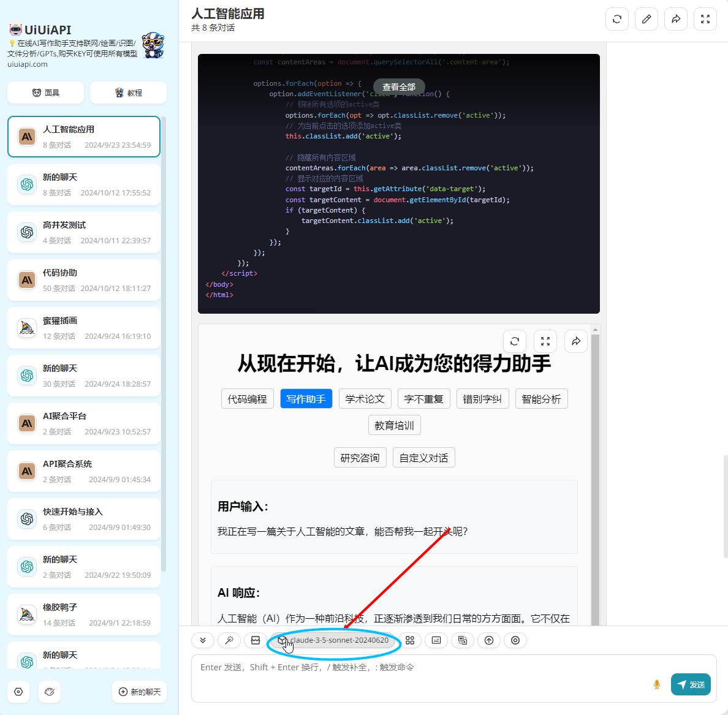The image size is (728, 715).
Task: Select the 写作助手 tab
Action: (306, 399)
